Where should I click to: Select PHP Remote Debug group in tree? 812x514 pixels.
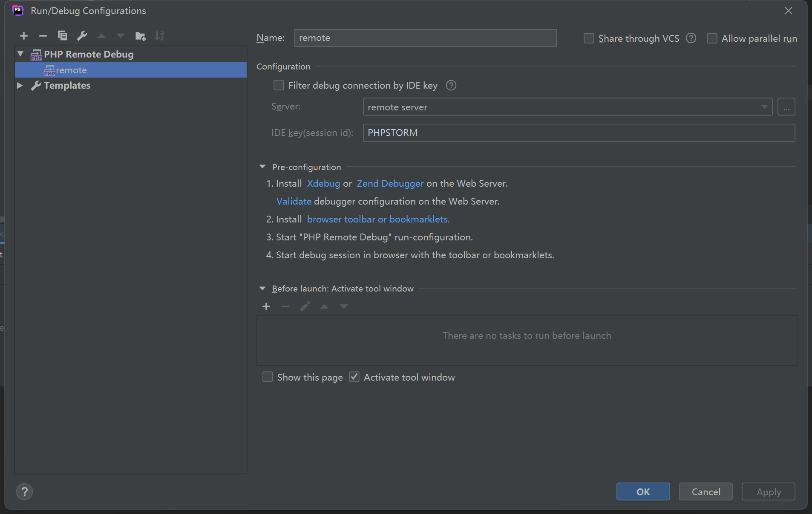[x=89, y=54]
